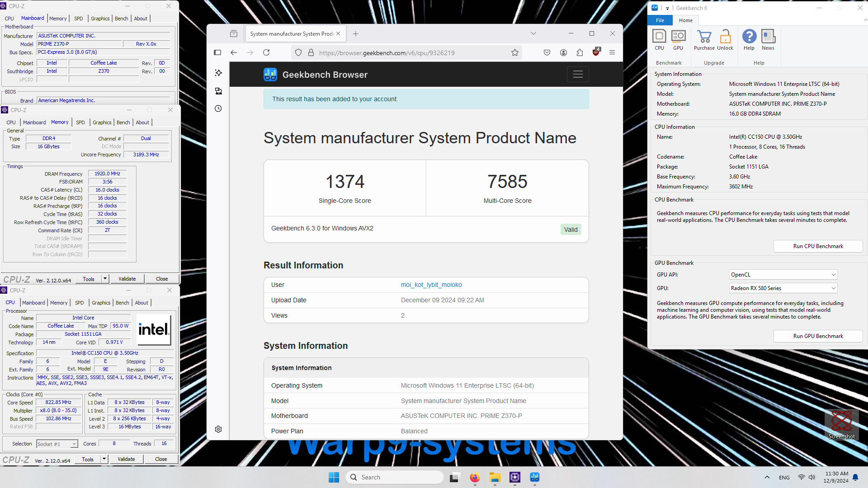
Task: Switch to SPD tab in top CPU-Z window
Action: 79,19
